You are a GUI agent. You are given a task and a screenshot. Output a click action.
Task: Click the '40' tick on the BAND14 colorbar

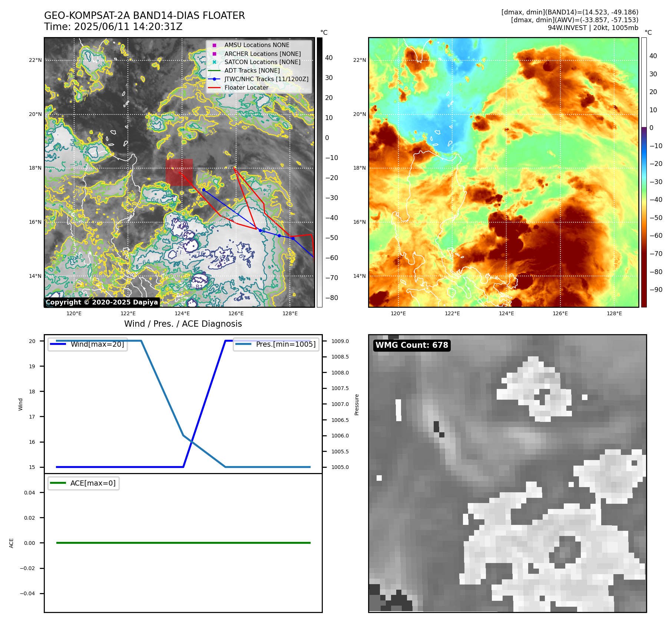[x=329, y=58]
